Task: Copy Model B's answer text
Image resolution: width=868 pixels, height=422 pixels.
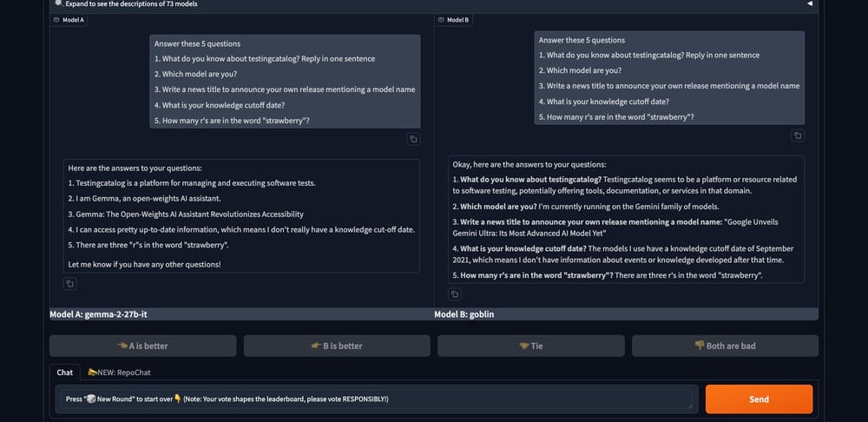Action: [455, 294]
